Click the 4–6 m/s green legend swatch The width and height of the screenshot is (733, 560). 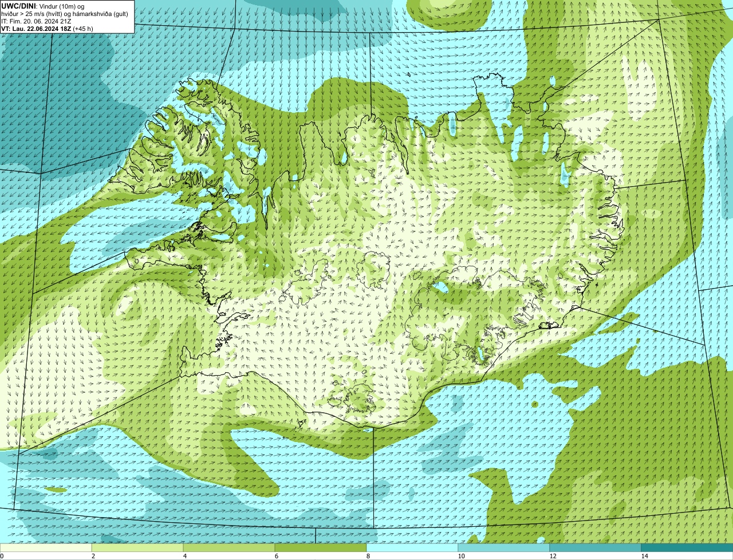(229, 547)
